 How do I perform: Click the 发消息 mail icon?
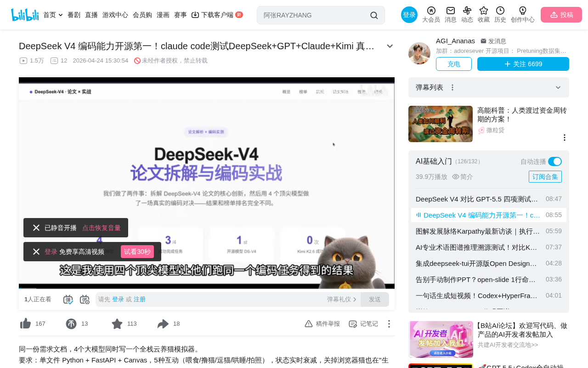click(483, 41)
